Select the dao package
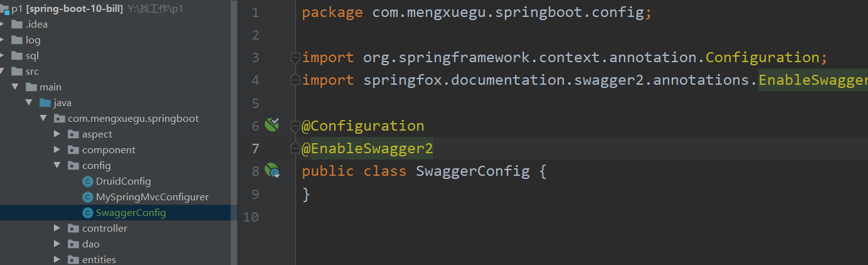Screen dimensions: 868x265 (x=90, y=244)
